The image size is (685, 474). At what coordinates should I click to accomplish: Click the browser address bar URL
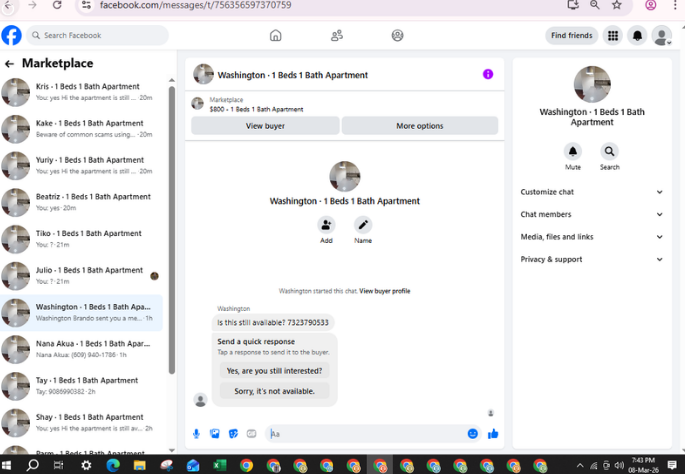click(x=195, y=5)
